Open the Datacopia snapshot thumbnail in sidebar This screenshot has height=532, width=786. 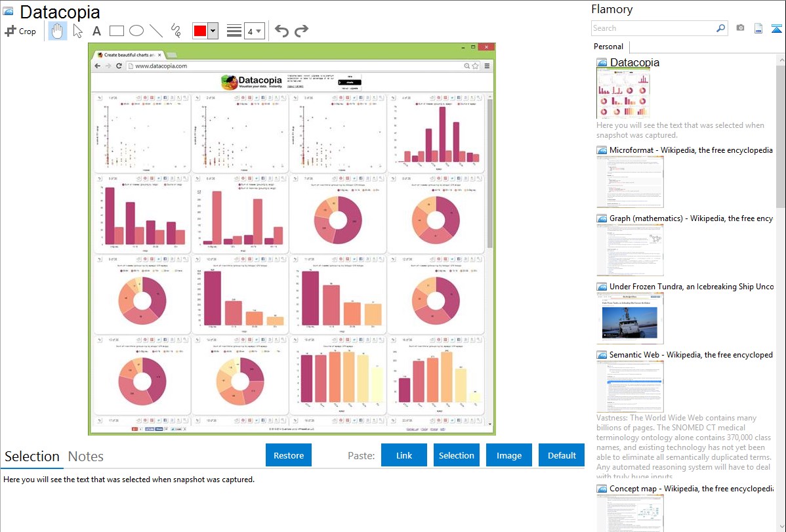[x=623, y=93]
